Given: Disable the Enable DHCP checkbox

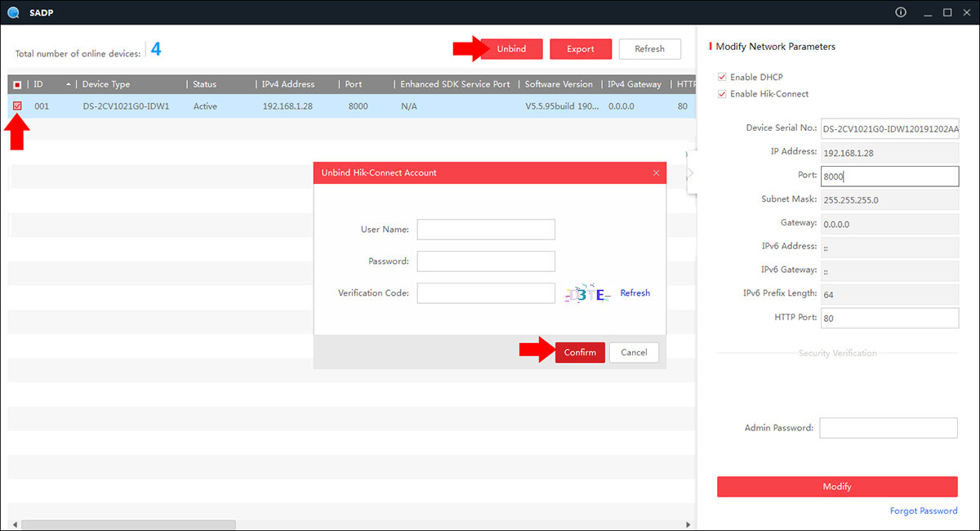Looking at the screenshot, I should pos(721,77).
